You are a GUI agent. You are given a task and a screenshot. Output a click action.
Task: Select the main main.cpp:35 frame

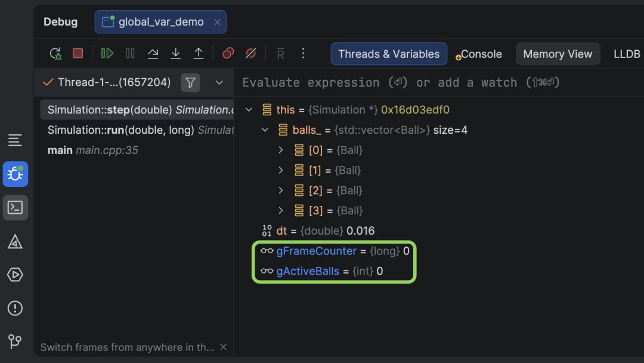click(x=137, y=150)
